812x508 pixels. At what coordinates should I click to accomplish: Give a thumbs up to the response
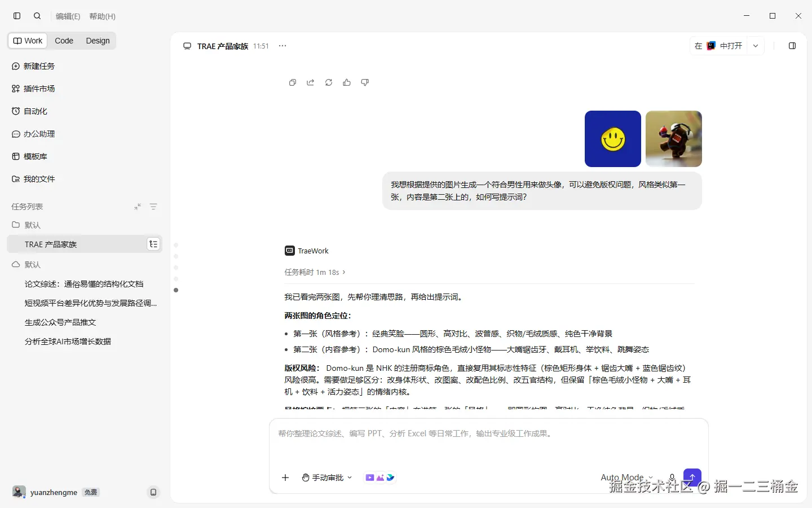click(x=347, y=82)
